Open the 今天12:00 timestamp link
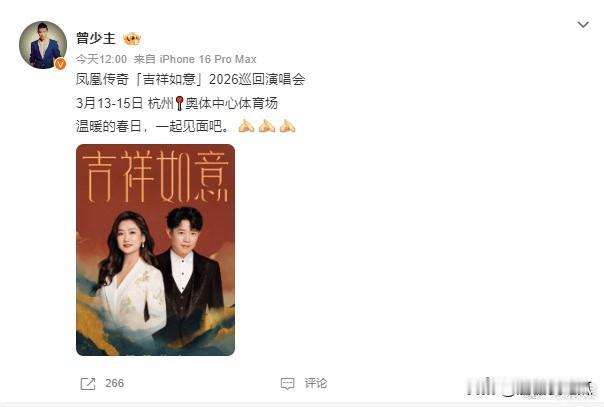Image resolution: width=604 pixels, height=407 pixels. [x=101, y=59]
